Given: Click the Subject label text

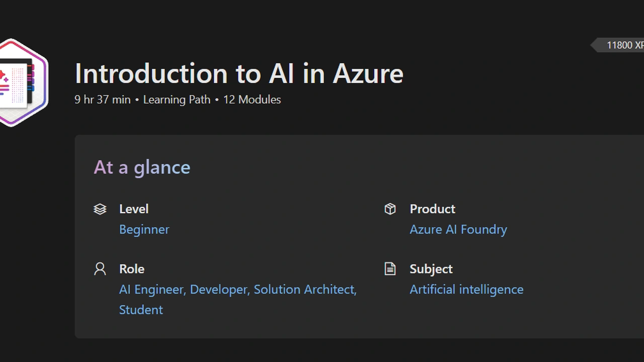Looking at the screenshot, I should (431, 269).
